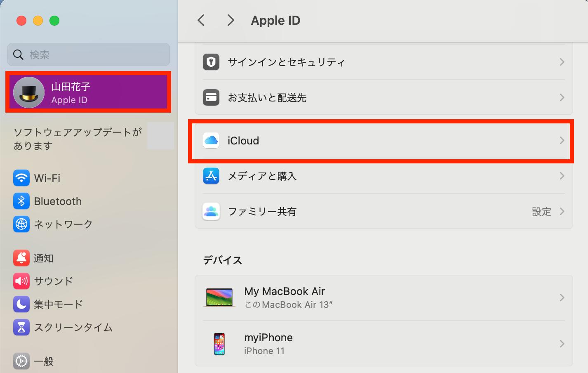
Task: Select the サウンド speaker icon
Action: coord(21,281)
